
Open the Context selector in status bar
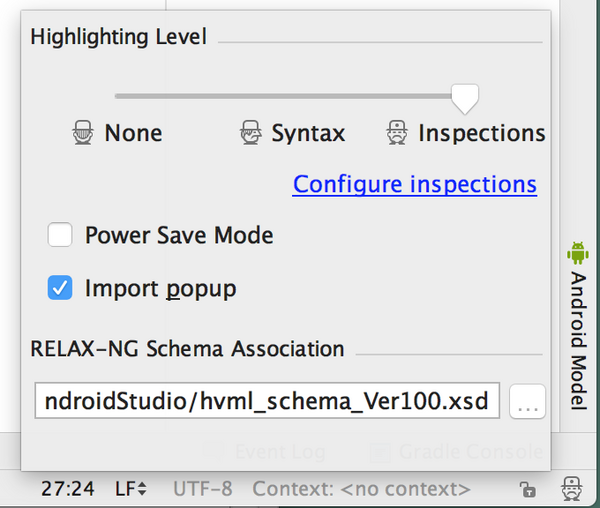[x=361, y=489]
